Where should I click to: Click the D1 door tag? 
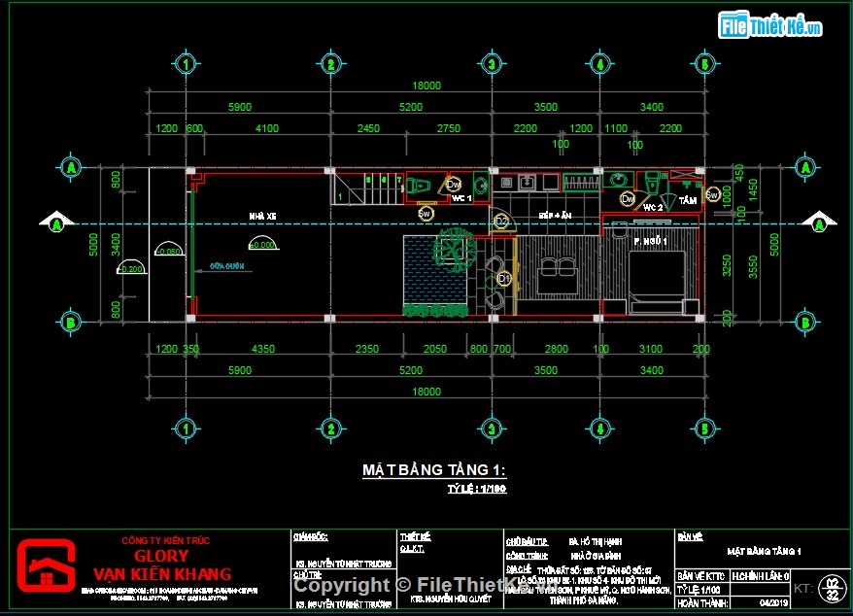[503, 279]
